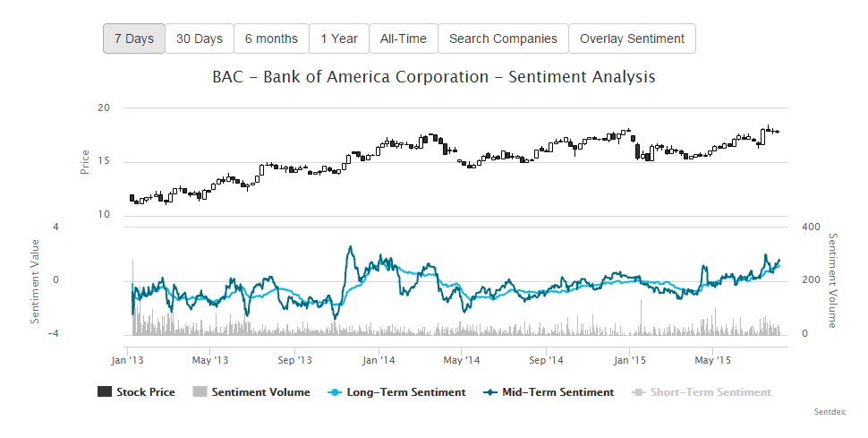Hide the Sentiment Volume series
The width and height of the screenshot is (868, 438).
[x=260, y=391]
